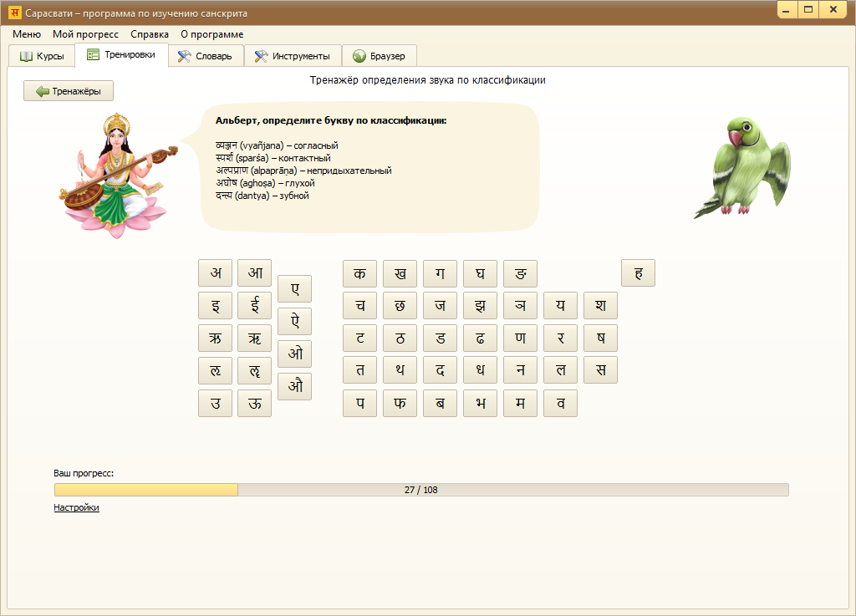856x616 pixels.
Task: Open the О программе menu
Action: pos(211,34)
